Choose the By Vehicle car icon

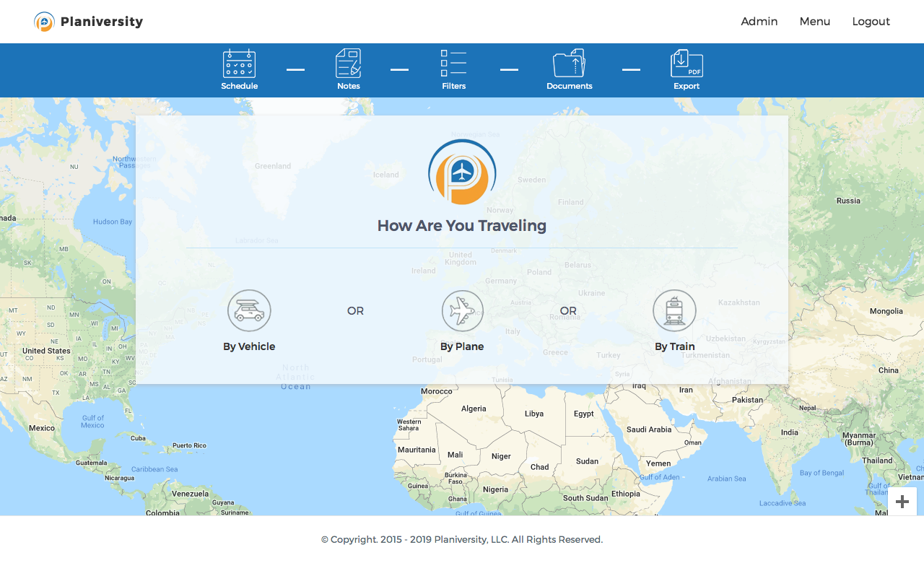249,311
